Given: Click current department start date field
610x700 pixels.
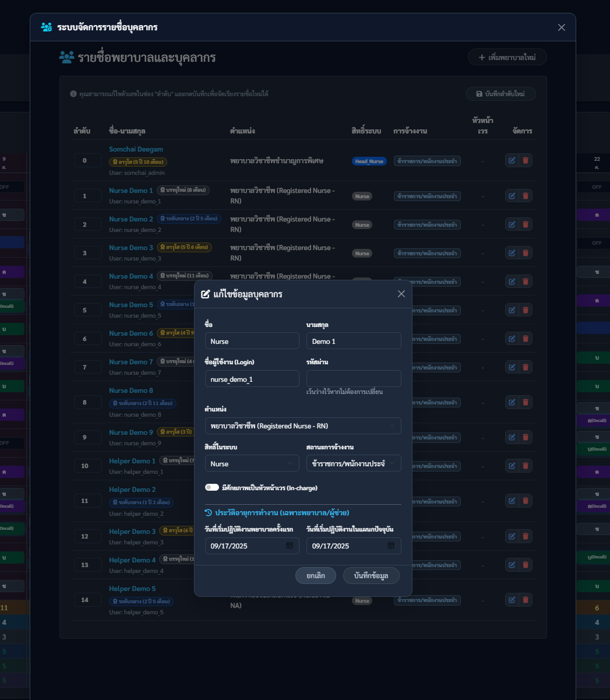Looking at the screenshot, I should click(x=354, y=546).
